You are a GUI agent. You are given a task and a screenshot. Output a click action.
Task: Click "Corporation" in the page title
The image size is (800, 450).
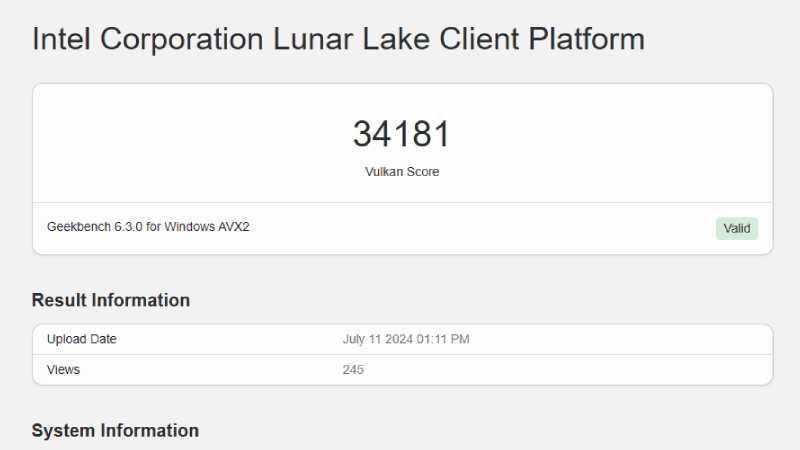(x=186, y=39)
